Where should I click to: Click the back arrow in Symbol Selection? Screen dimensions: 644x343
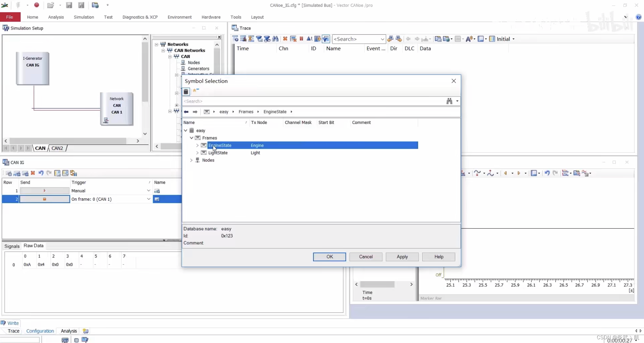point(186,112)
